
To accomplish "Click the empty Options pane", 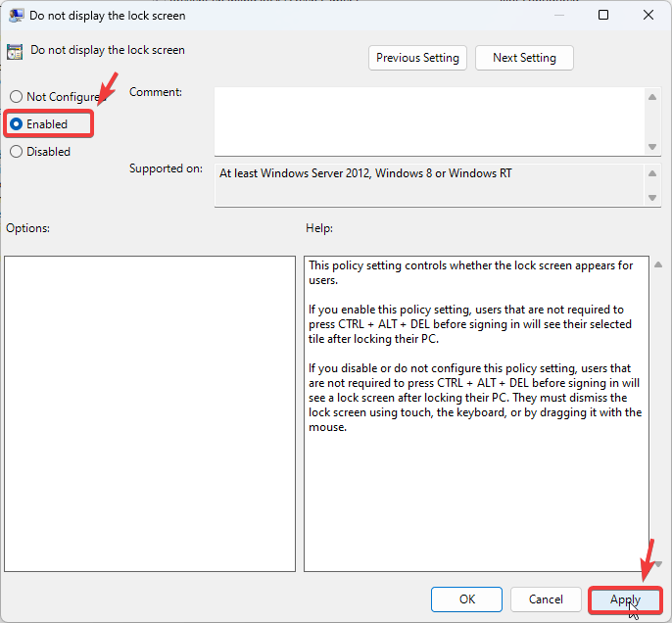I will click(150, 413).
